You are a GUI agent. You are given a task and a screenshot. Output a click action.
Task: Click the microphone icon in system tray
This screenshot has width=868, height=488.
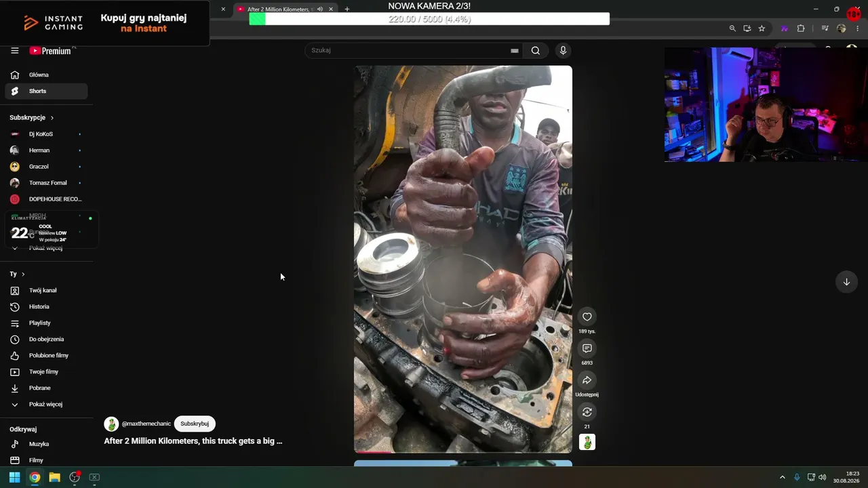(797, 477)
